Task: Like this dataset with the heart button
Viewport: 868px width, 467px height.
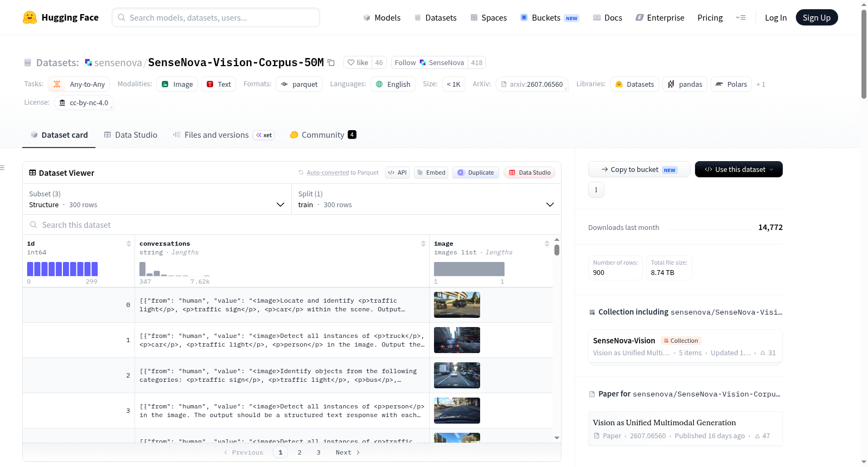Action: (x=358, y=62)
